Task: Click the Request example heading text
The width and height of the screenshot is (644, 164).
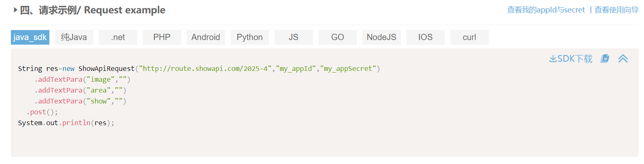Action: [124, 10]
